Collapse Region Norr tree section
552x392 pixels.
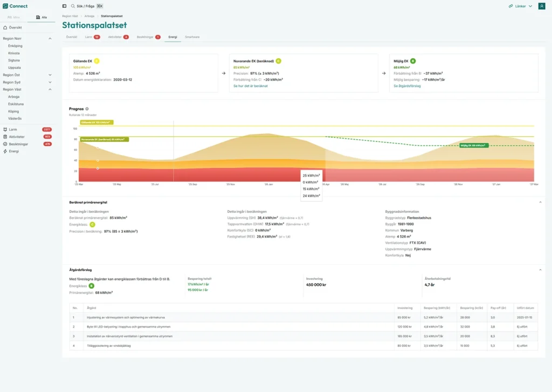click(50, 39)
